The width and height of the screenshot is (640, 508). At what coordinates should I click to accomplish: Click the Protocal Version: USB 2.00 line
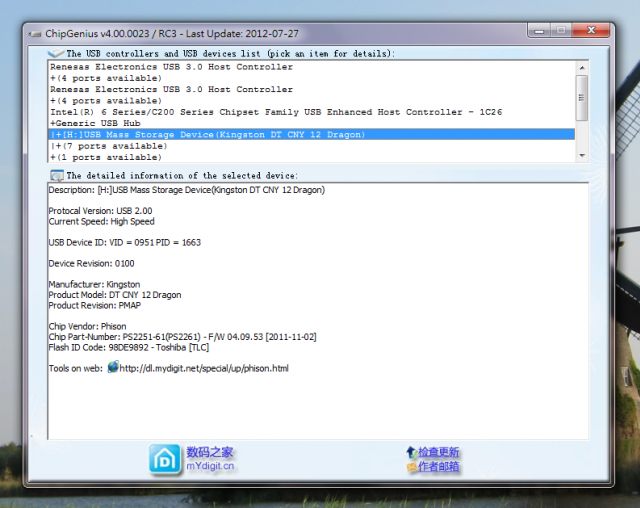point(100,211)
